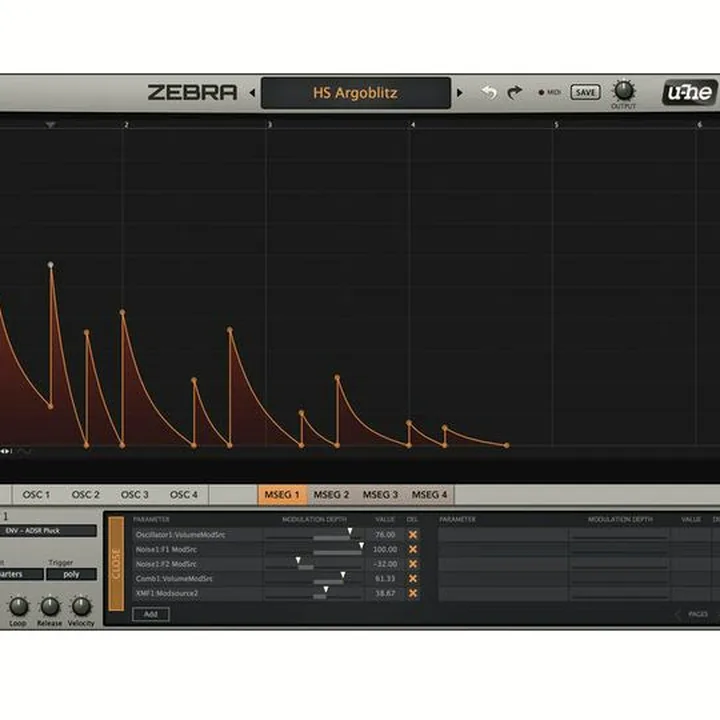This screenshot has width=720, height=720.
Task: Click the Oscillator1:VolumeModSrc parameter name
Action: click(180, 534)
